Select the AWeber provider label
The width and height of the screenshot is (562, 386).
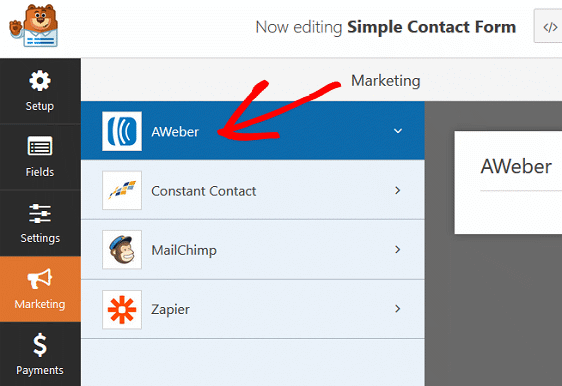click(x=175, y=132)
